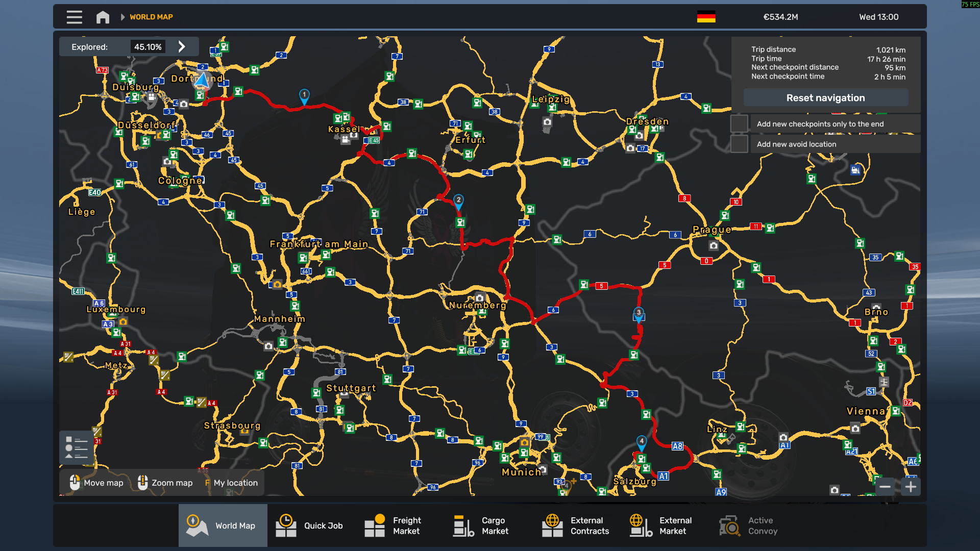
Task: Open the map legend icon
Action: 76,447
